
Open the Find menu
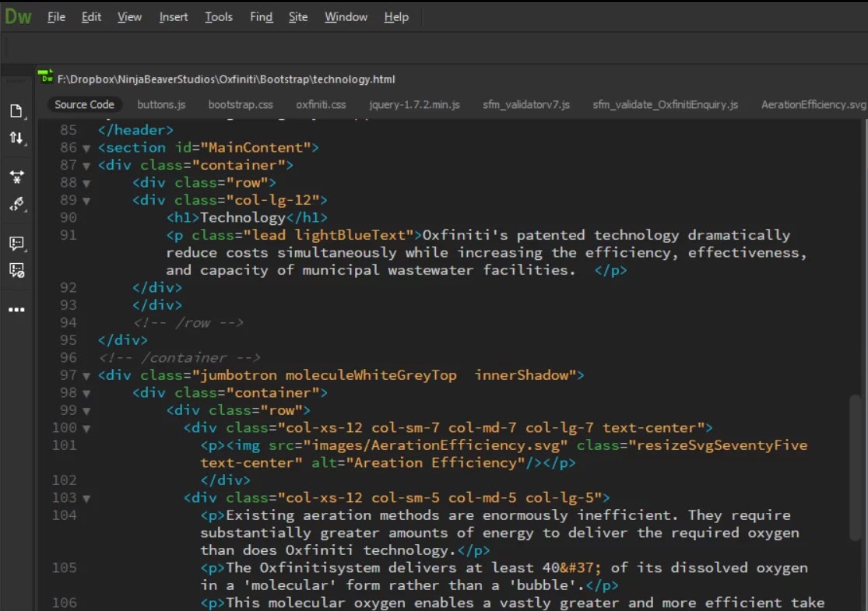pyautogui.click(x=262, y=17)
